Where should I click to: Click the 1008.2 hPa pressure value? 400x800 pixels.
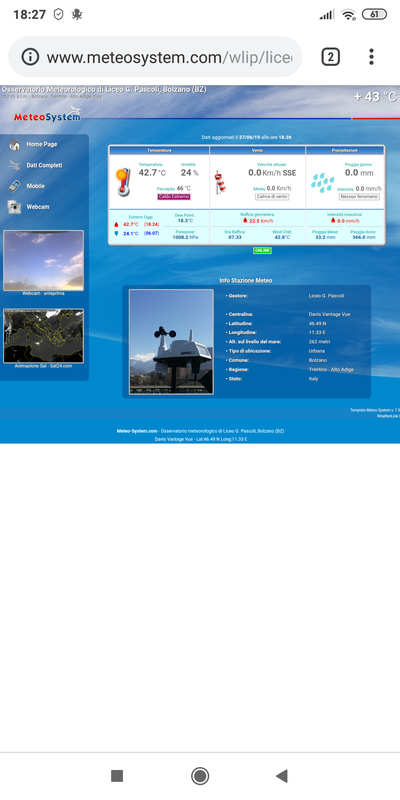pyautogui.click(x=185, y=237)
